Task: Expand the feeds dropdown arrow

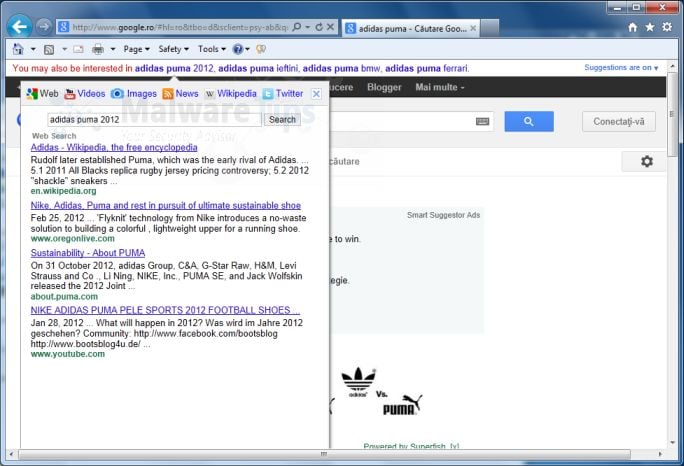Action: 65,49
